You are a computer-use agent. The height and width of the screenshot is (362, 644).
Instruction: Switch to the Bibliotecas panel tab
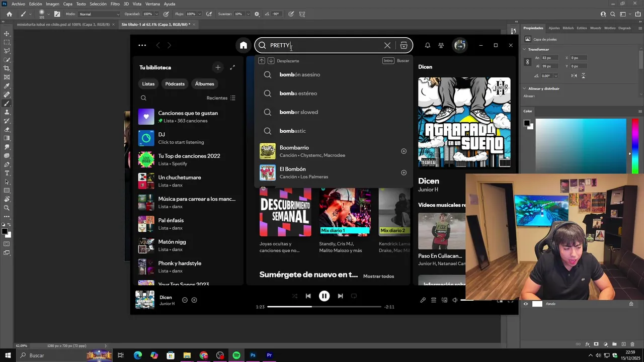568,28
